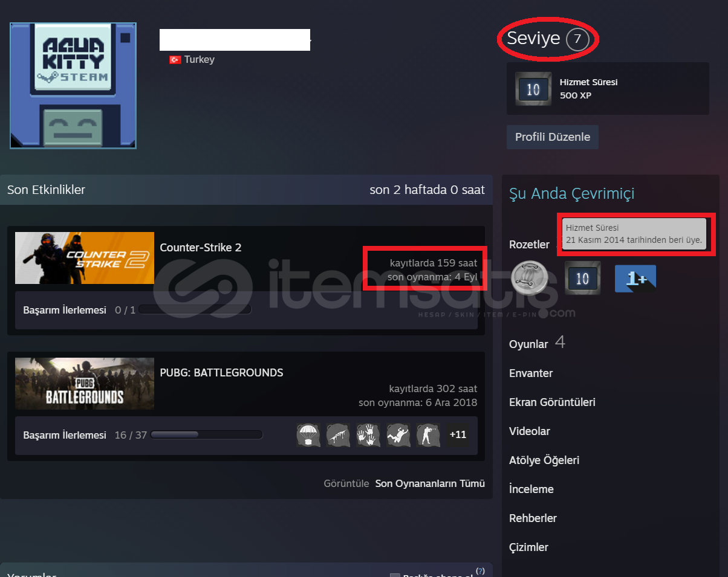This screenshot has width=728, height=577.
Task: Click the badge icon beside 500 XP
Action: (x=533, y=88)
